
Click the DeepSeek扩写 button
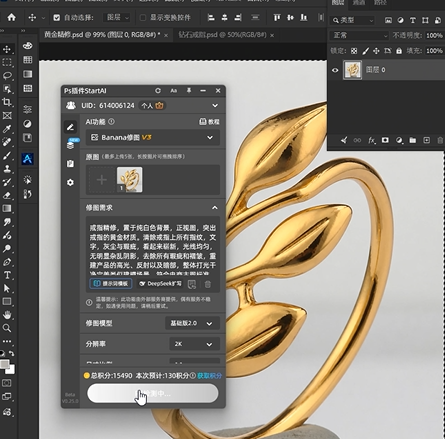160,284
